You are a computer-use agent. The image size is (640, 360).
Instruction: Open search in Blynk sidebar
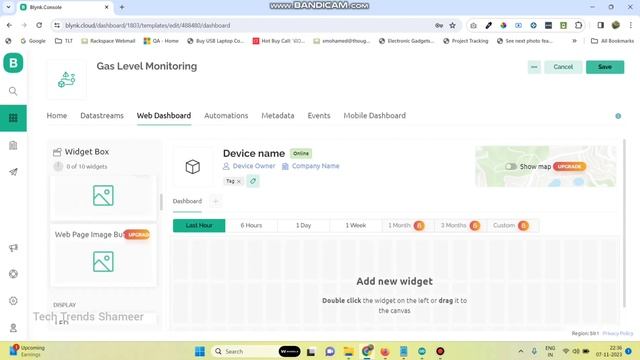[x=13, y=91]
